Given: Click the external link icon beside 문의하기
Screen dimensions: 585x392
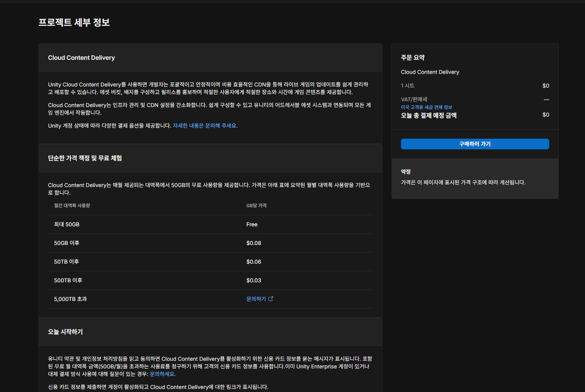Looking at the screenshot, I should 271,299.
